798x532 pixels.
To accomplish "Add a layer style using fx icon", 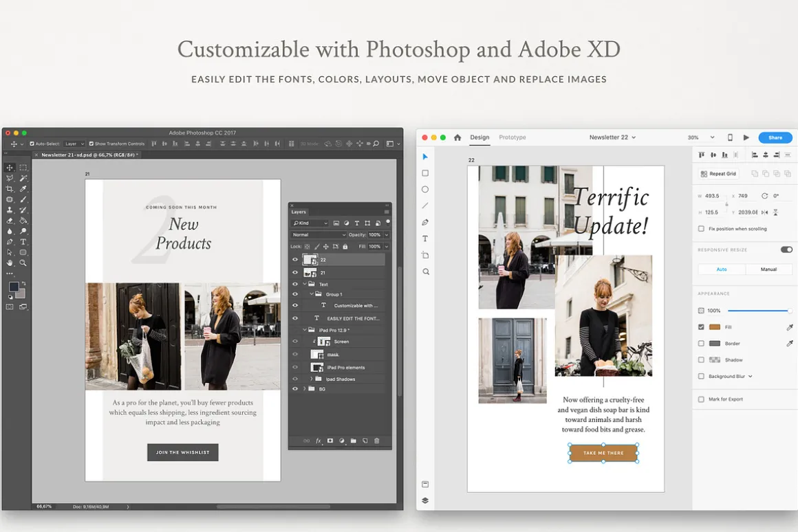I will pyautogui.click(x=319, y=441).
